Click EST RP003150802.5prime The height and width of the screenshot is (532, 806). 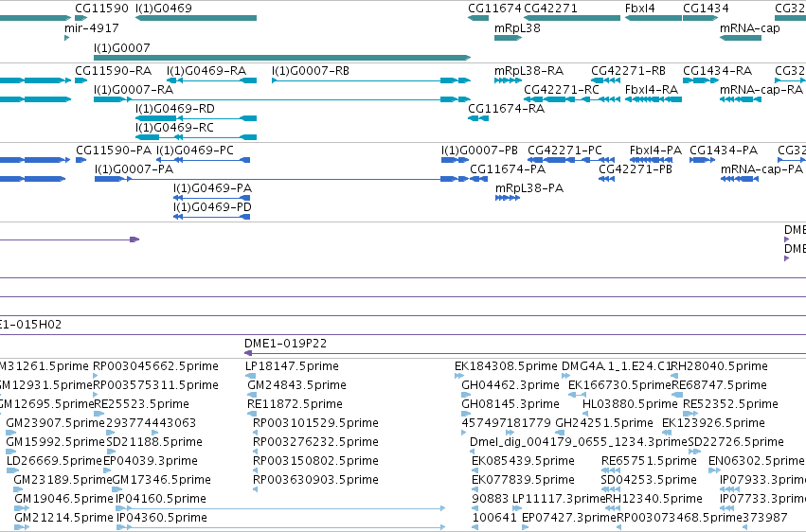point(315,461)
